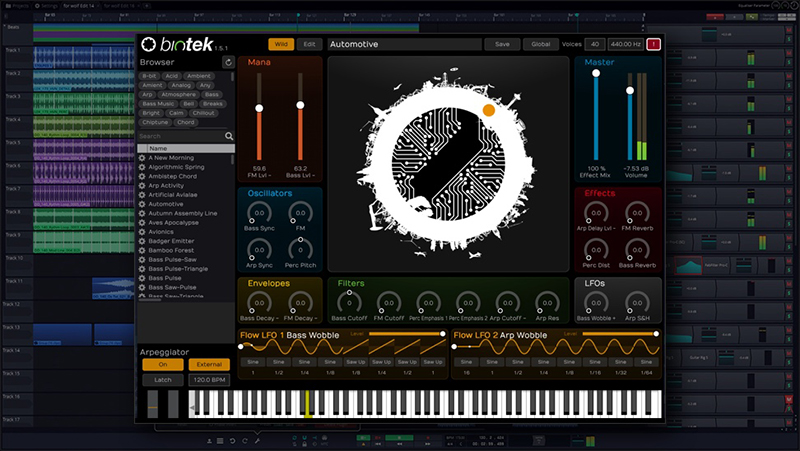Switch to the Wild tab

pyautogui.click(x=281, y=44)
